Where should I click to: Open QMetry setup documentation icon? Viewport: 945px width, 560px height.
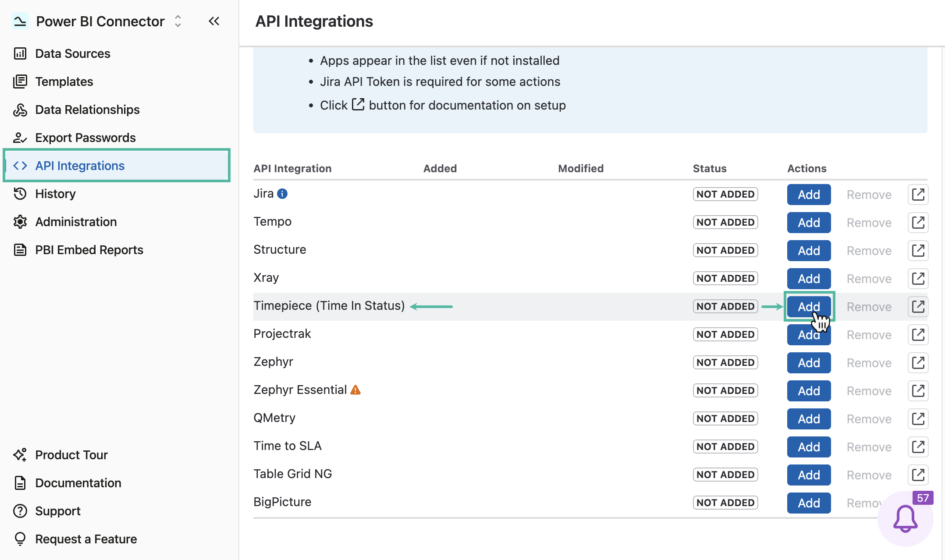[918, 418]
